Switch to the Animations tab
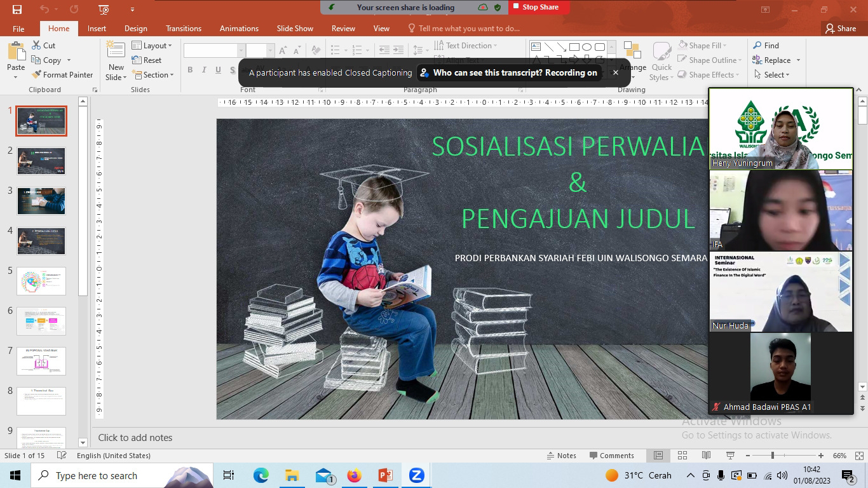 click(x=239, y=29)
